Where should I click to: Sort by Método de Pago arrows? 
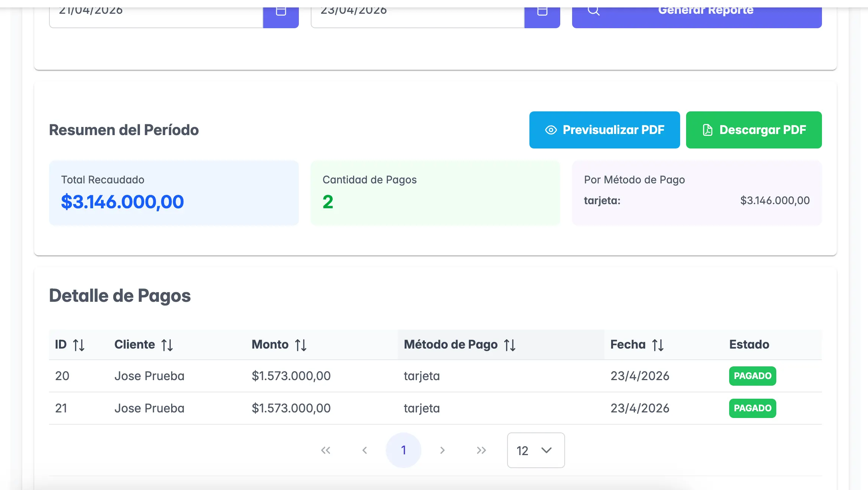pos(510,345)
